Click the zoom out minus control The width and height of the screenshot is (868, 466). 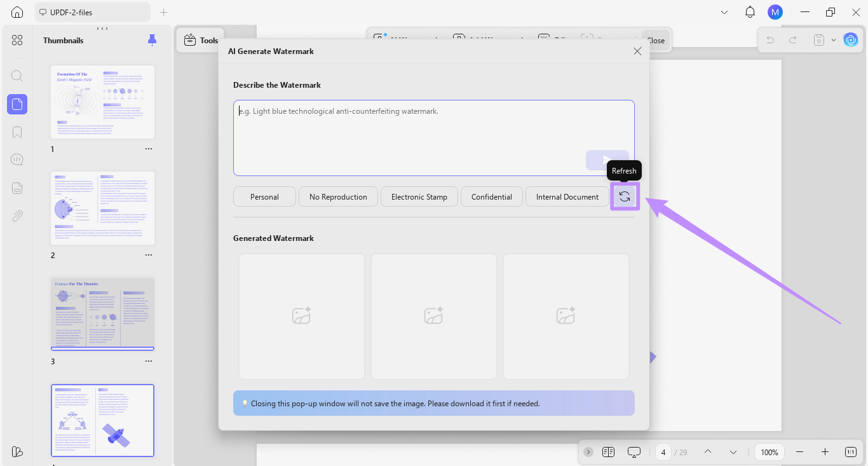click(800, 452)
